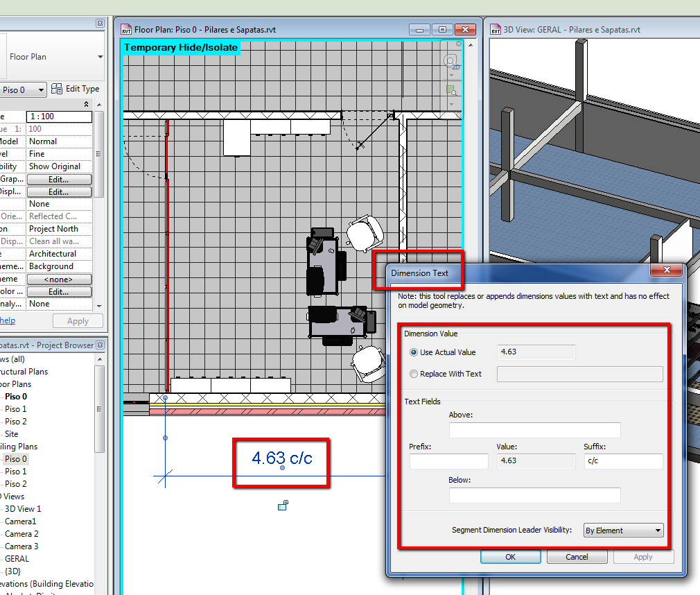
Task: Open Segment Dimension Leader Visibility dropdown
Action: coord(624,531)
